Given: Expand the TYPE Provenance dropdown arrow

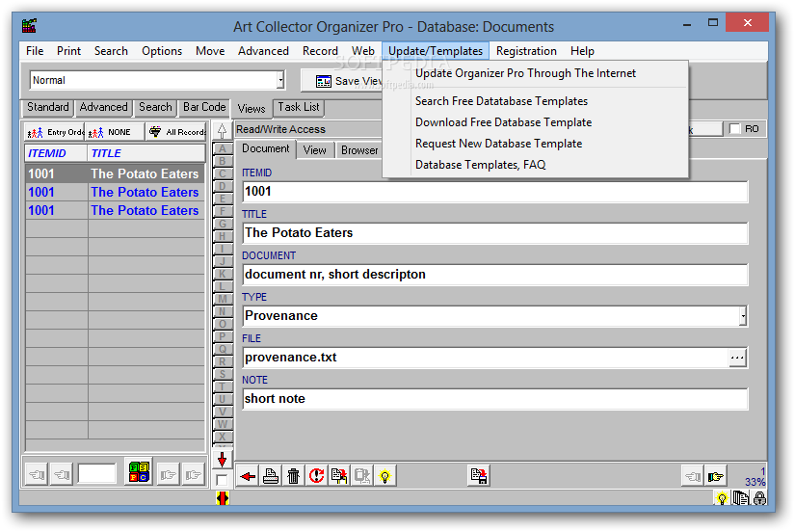Looking at the screenshot, I should coord(743,316).
